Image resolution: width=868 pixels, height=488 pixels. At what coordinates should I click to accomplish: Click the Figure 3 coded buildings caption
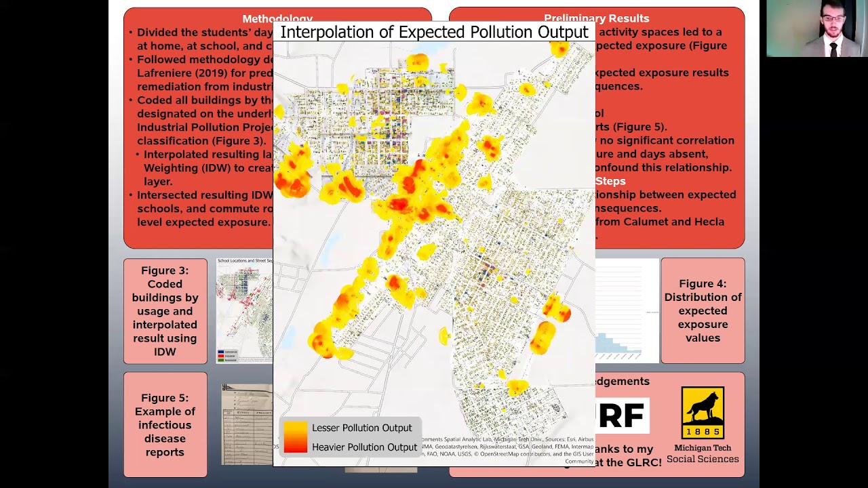coord(165,311)
